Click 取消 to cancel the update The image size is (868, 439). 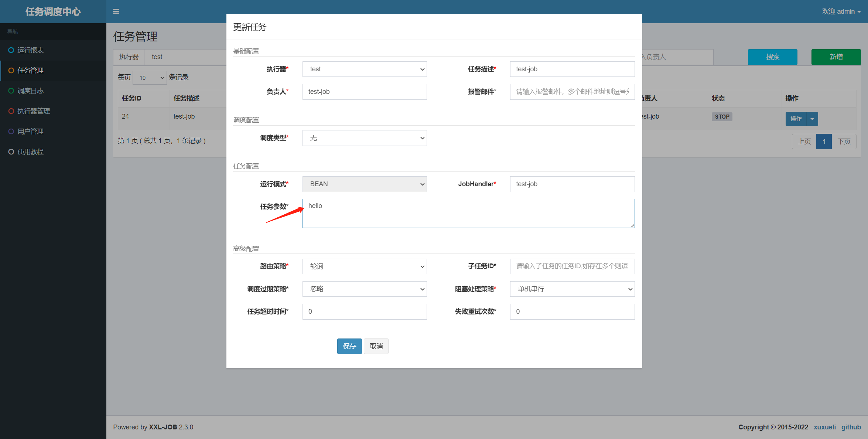point(376,346)
